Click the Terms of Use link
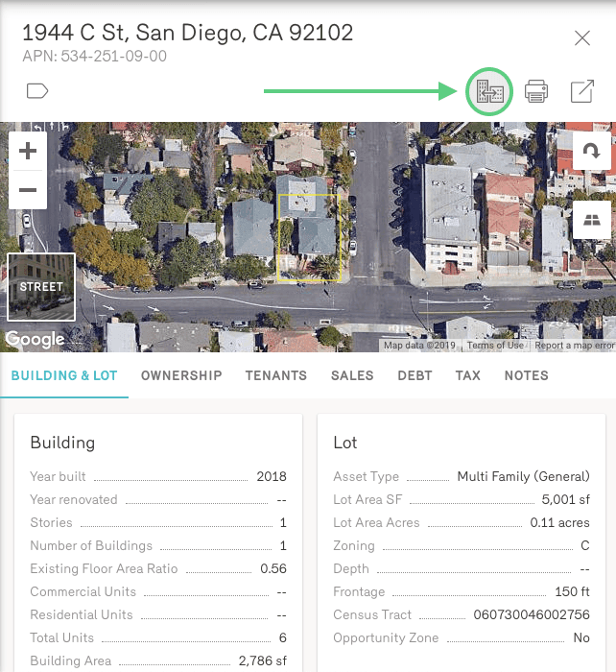The image size is (616, 672). [496, 346]
